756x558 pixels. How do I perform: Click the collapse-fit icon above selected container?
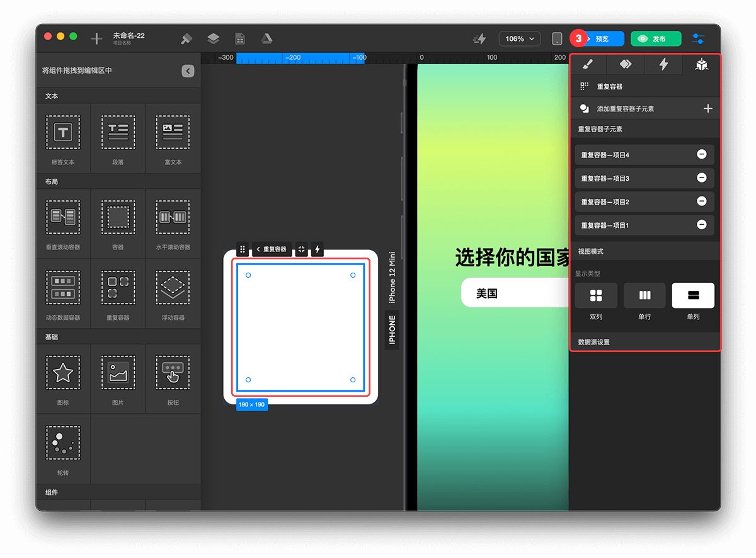tap(301, 249)
